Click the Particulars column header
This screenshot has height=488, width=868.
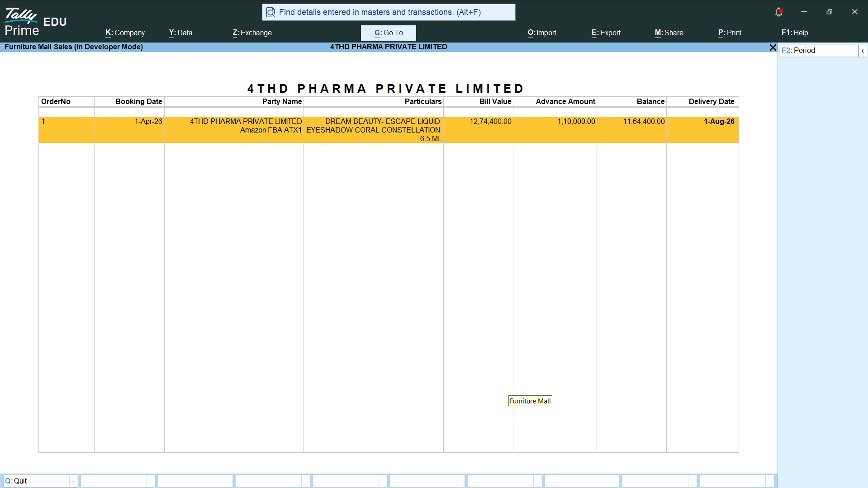[x=423, y=102]
